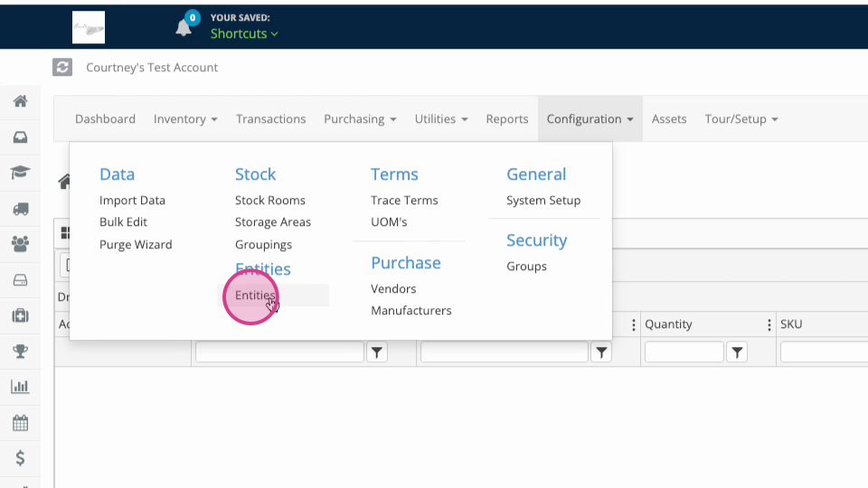868x488 pixels.
Task: Open the hard drive sidebar icon
Action: (21, 280)
